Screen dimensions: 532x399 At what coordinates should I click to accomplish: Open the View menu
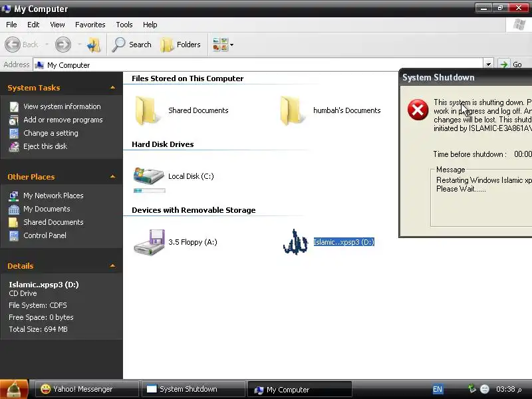coord(57,25)
